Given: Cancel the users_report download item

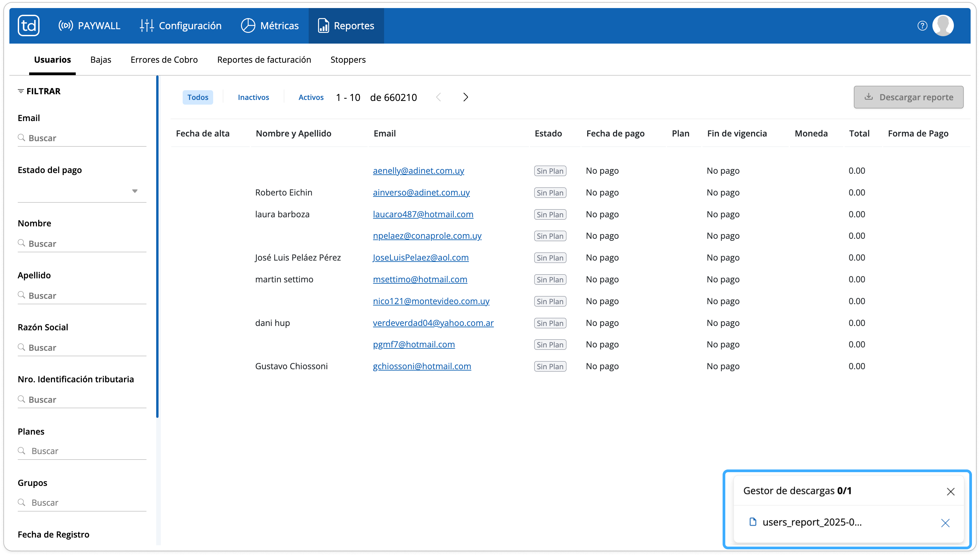Looking at the screenshot, I should pos(945,522).
